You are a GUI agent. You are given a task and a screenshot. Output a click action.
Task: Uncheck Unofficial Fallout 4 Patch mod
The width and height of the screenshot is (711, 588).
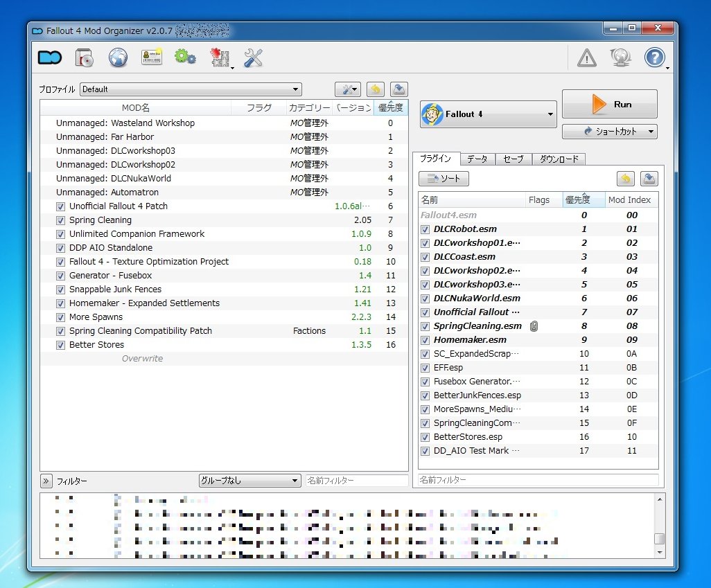click(x=60, y=206)
